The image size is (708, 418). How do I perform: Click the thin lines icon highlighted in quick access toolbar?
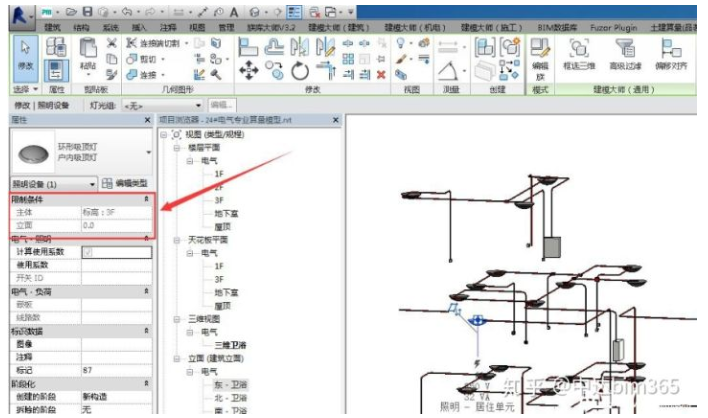(294, 12)
